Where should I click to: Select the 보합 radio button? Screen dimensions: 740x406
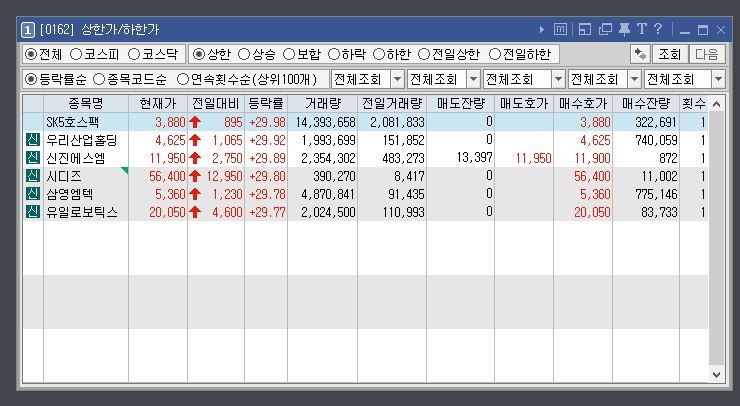pos(289,54)
